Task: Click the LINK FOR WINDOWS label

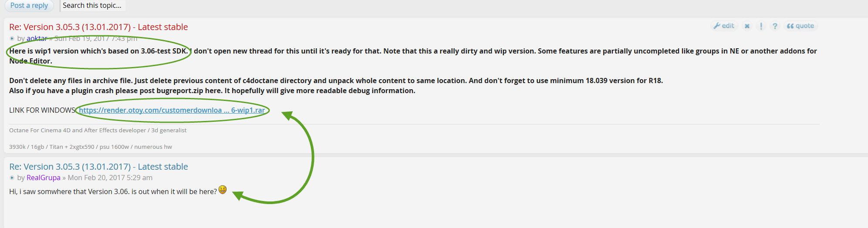Action: click(42, 110)
